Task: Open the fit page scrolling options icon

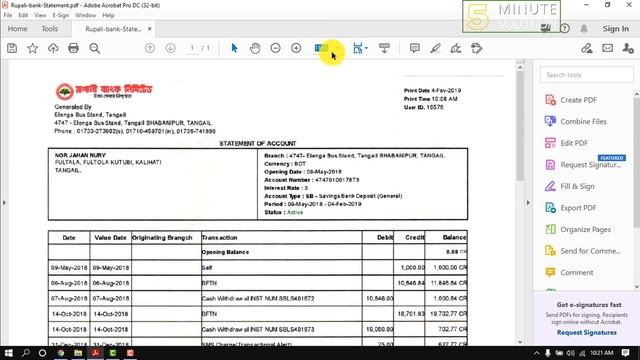Action: point(358,48)
